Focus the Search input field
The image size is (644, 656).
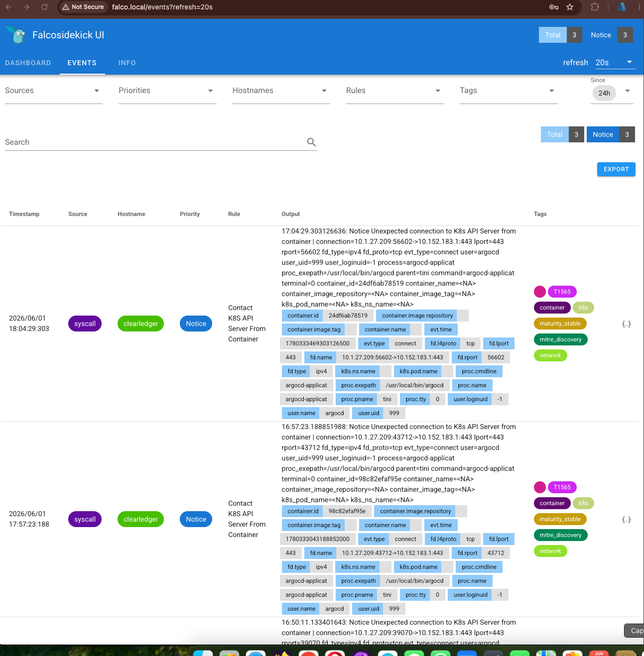click(154, 142)
